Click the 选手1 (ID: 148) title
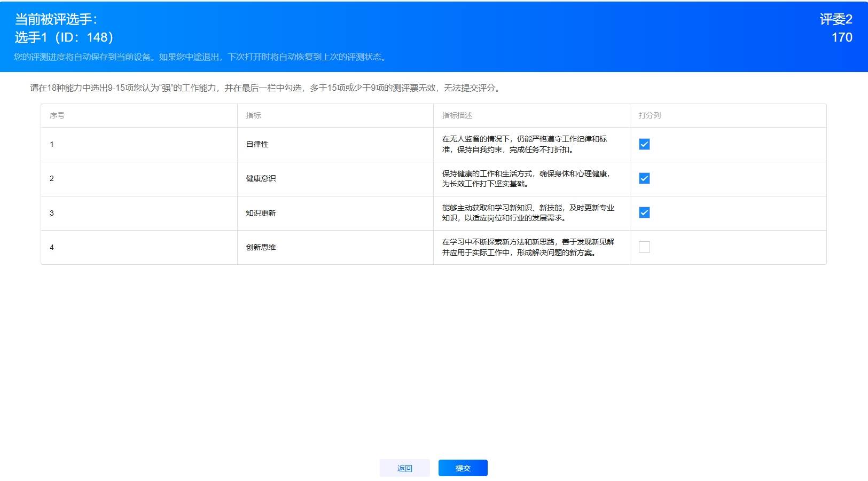Viewport: 868px width, 481px height. click(x=64, y=37)
